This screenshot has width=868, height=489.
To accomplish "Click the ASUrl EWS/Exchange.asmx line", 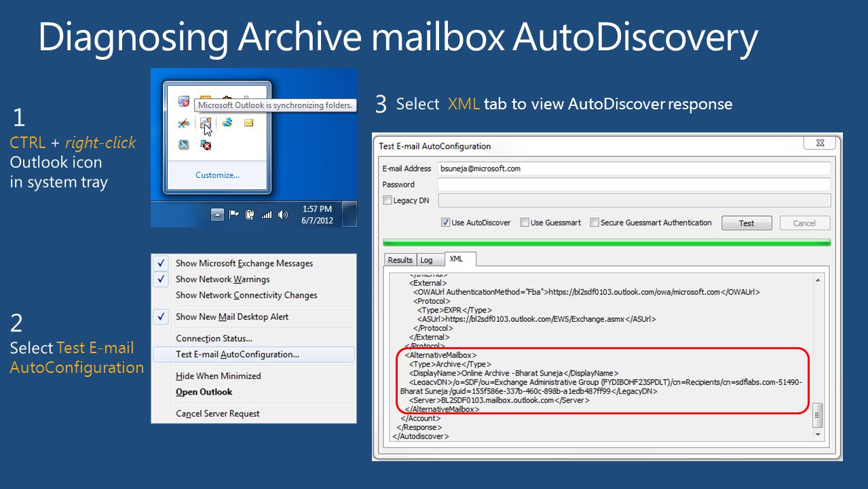I will [536, 319].
